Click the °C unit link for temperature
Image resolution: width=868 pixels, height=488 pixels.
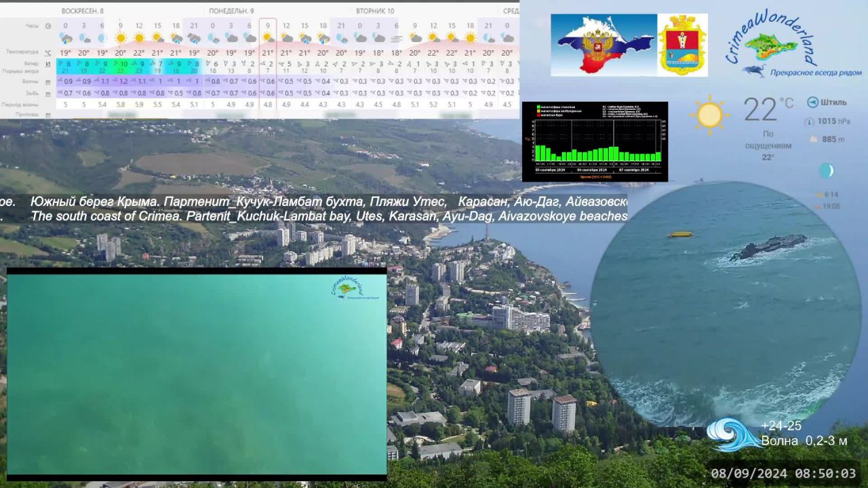48,52
